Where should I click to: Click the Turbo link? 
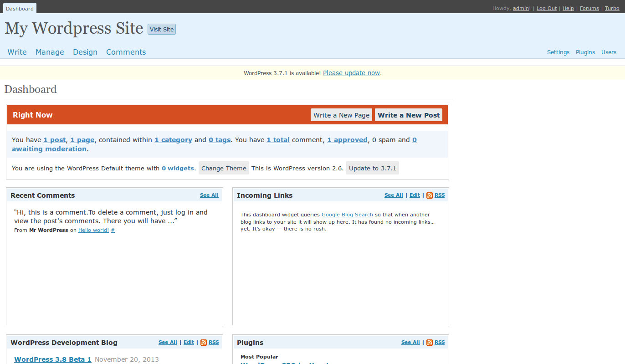[612, 8]
